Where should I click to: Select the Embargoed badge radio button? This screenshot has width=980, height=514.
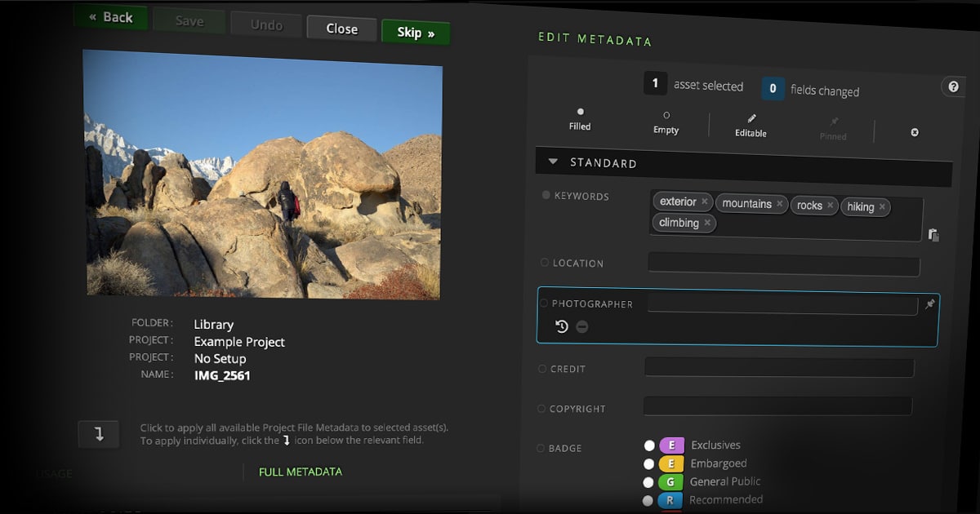click(x=649, y=463)
